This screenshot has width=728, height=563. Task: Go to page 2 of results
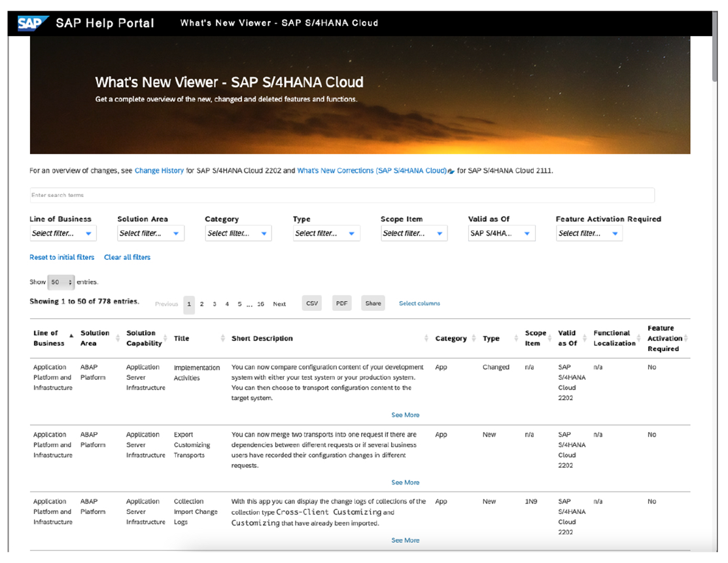click(x=201, y=304)
